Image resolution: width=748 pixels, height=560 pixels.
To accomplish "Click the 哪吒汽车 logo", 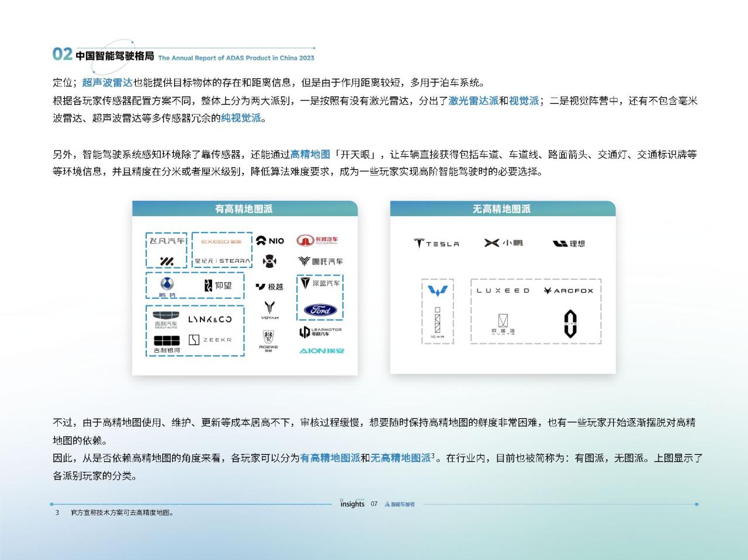I will 320,261.
